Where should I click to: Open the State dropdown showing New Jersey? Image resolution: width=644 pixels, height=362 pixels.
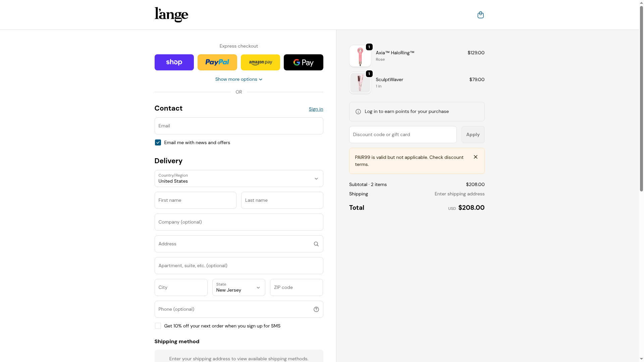point(238,287)
